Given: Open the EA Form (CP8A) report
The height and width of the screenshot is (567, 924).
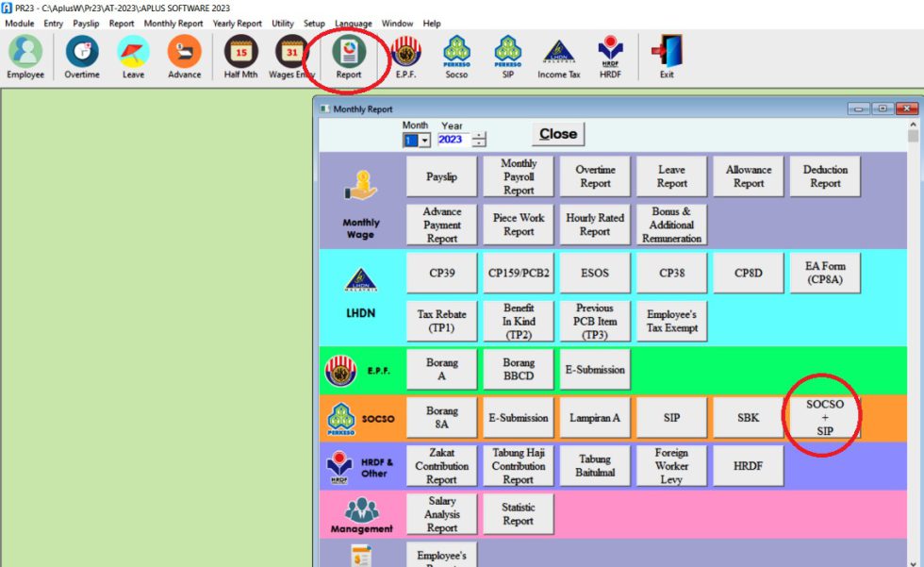Looking at the screenshot, I should click(x=824, y=273).
